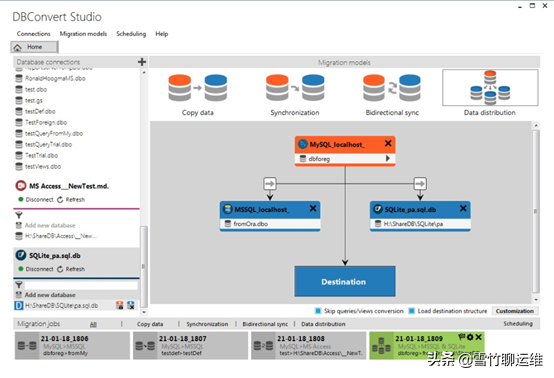Image resolution: width=554 pixels, height=378 pixels.
Task: Remove the MySQL_localhost source node
Action: click(x=388, y=143)
